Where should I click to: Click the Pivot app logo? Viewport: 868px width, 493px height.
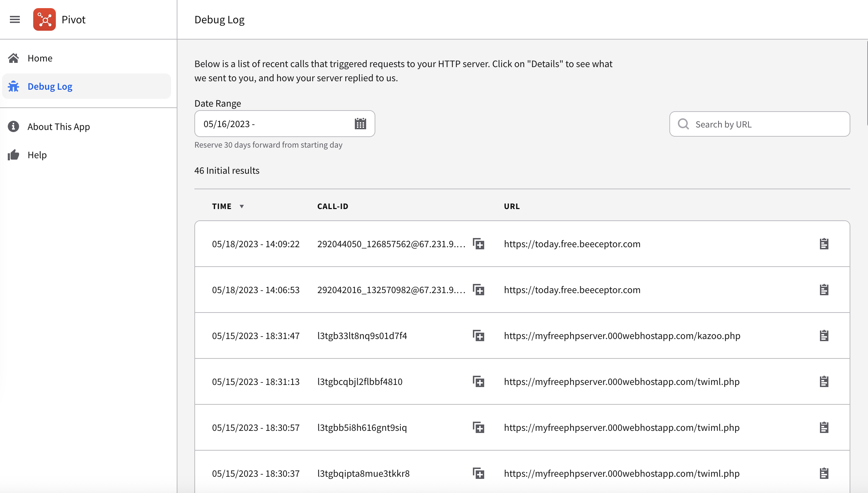pos(45,19)
